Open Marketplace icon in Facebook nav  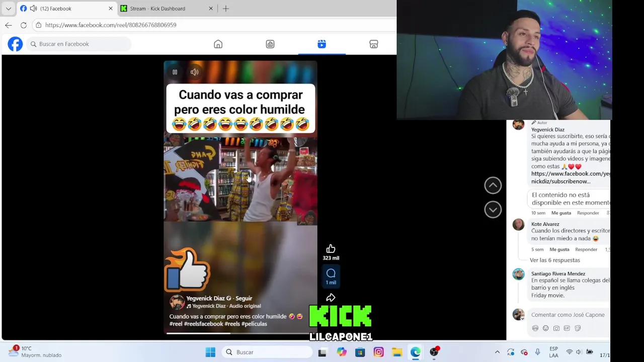(x=374, y=44)
